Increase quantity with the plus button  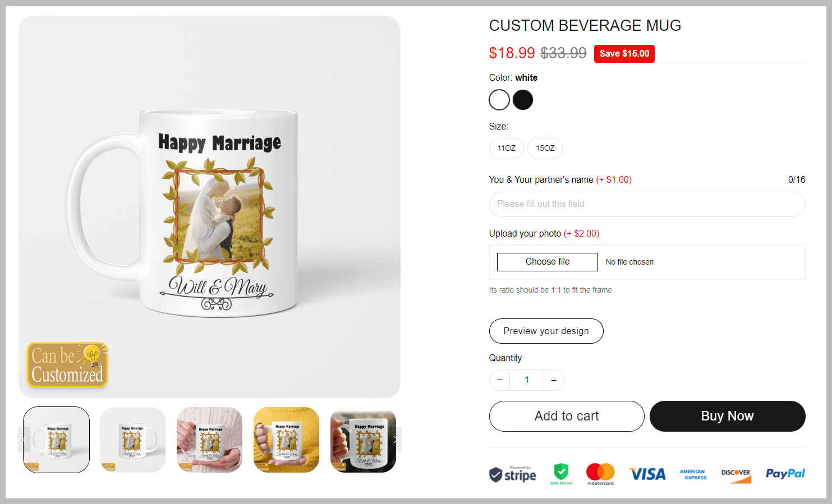(554, 380)
